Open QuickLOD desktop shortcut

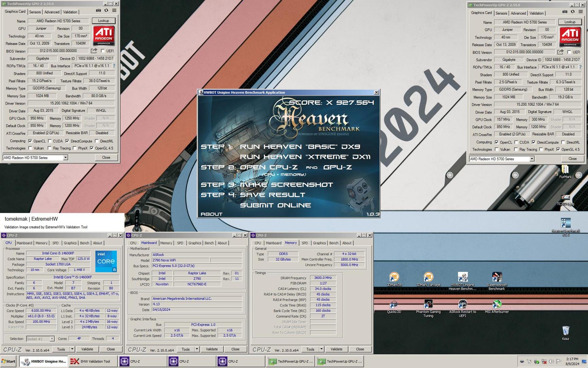(394, 307)
